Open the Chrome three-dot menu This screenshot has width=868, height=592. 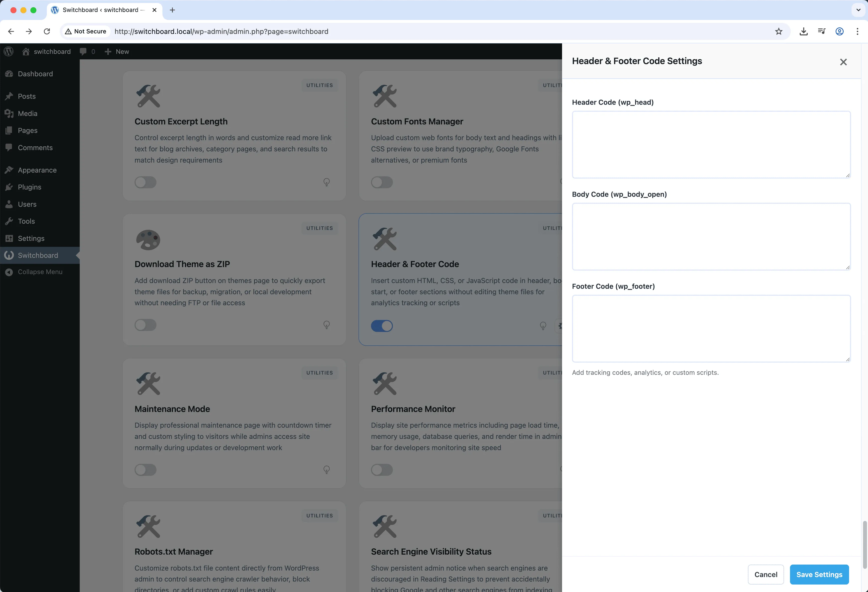pos(858,31)
